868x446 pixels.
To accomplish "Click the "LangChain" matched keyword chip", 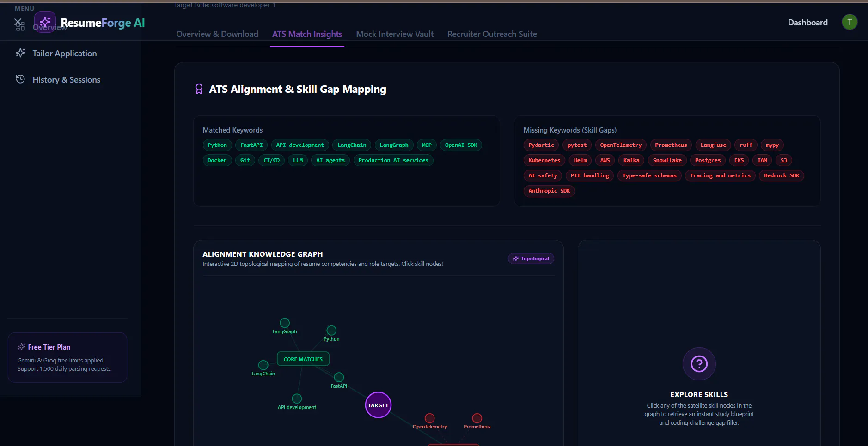I will tap(352, 145).
